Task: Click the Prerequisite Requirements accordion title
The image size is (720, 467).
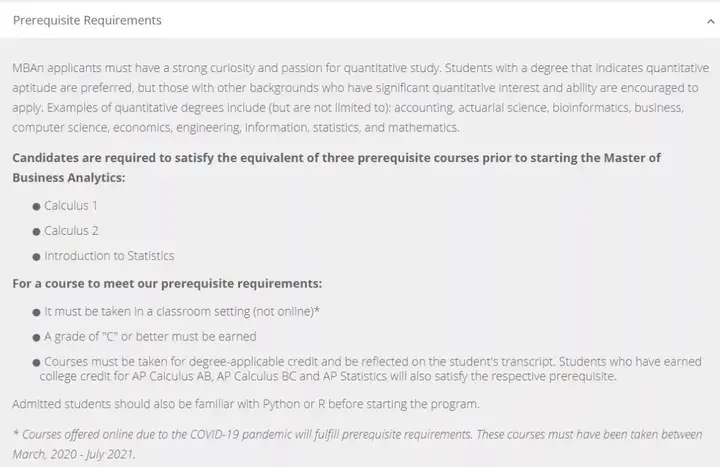Action: point(87,20)
